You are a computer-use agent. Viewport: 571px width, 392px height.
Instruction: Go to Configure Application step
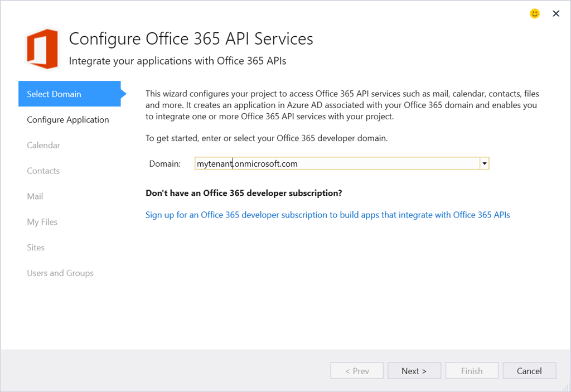pos(67,120)
